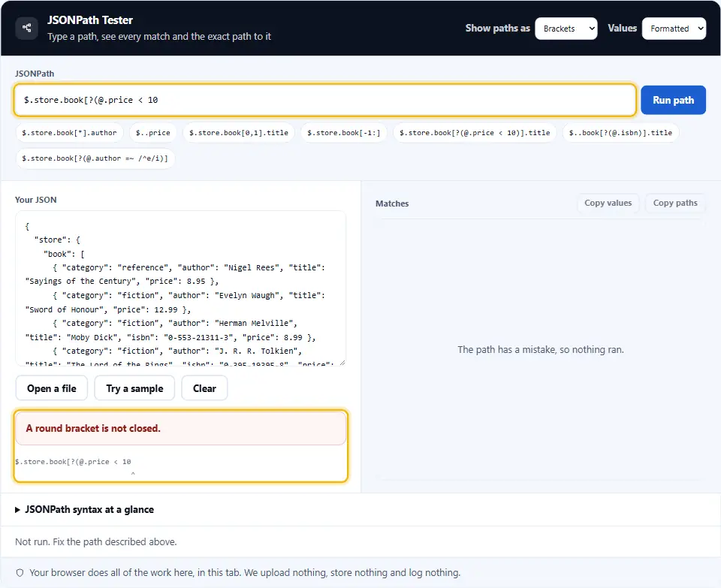Clear the JSON input
This screenshot has height=588, width=721.
pos(204,388)
